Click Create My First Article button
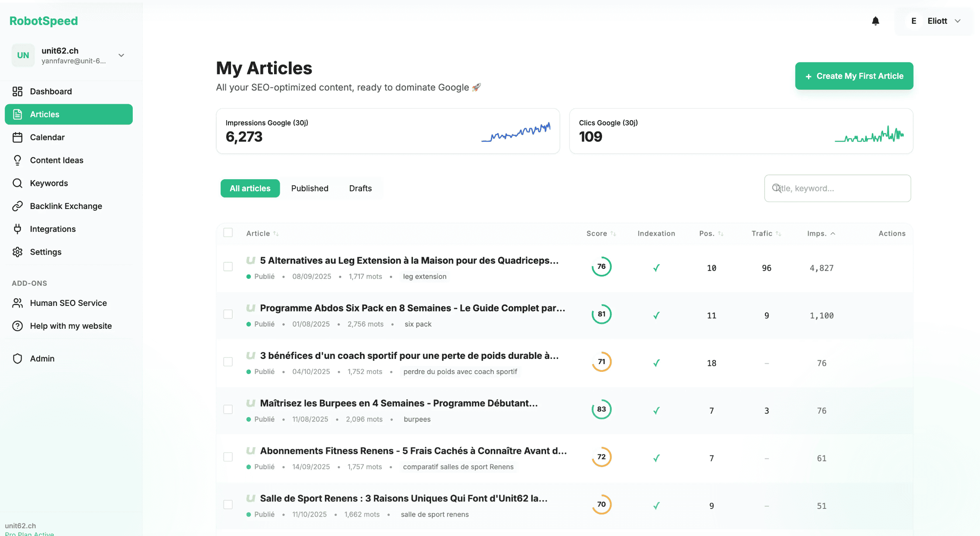This screenshot has width=980, height=536. [854, 76]
